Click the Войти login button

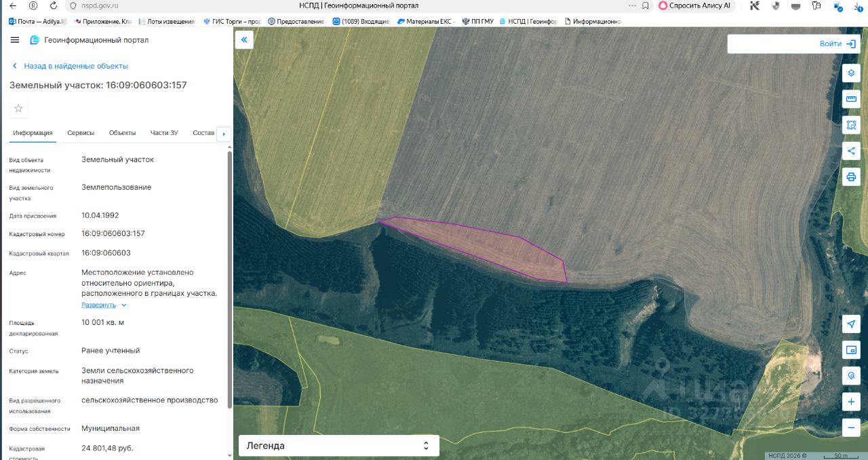tap(837, 44)
